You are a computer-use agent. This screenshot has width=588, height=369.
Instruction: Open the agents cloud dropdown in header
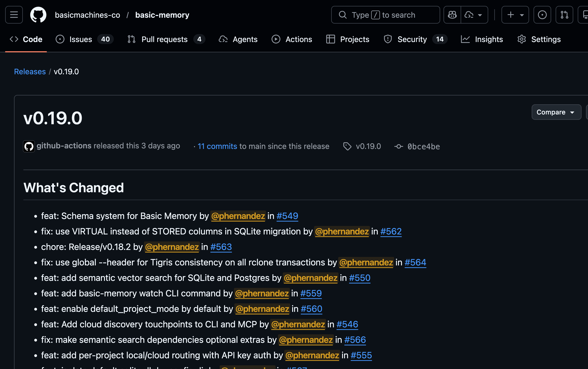474,15
